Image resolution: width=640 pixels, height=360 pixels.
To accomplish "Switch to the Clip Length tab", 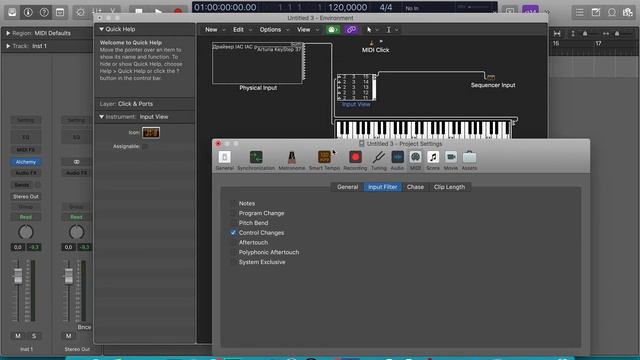I will click(x=449, y=187).
